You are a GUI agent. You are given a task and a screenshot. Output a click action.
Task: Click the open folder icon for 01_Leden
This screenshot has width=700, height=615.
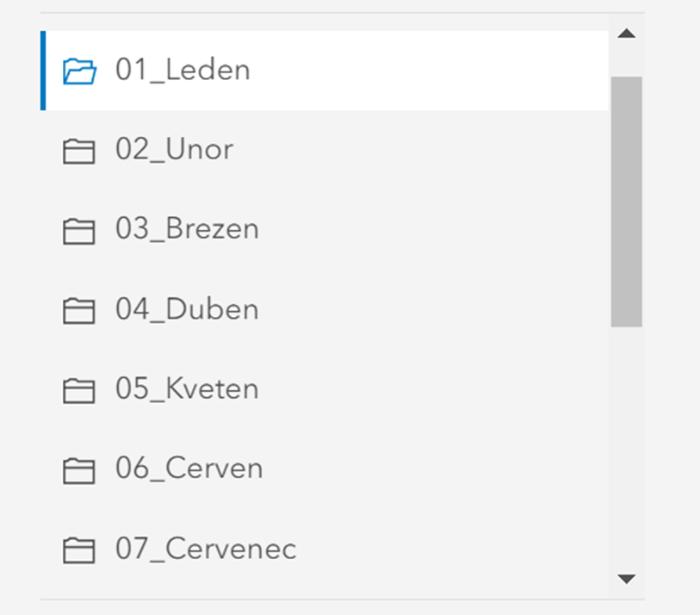point(79,71)
